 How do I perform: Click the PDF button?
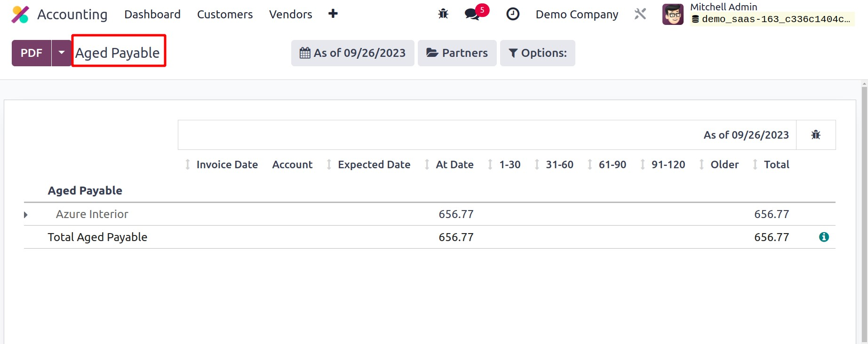32,53
